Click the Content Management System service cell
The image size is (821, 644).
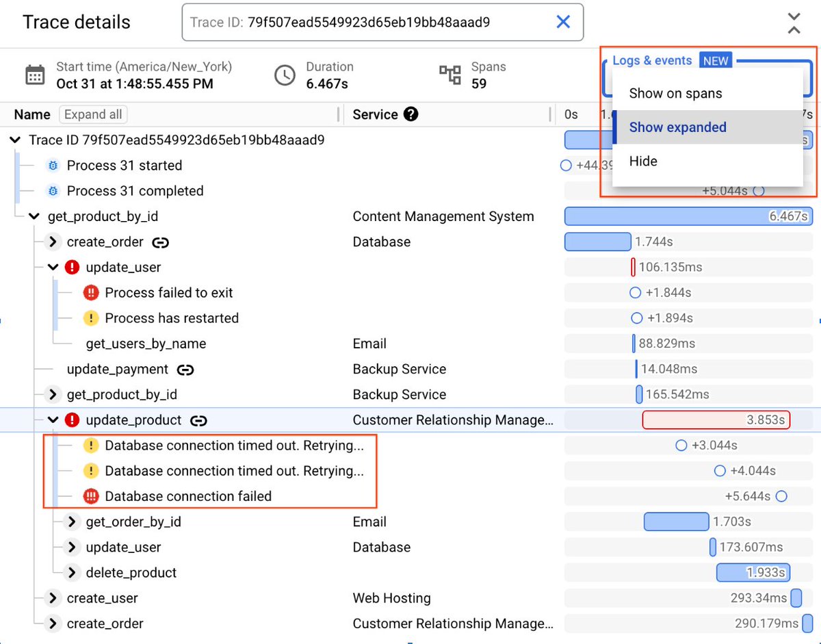(443, 217)
